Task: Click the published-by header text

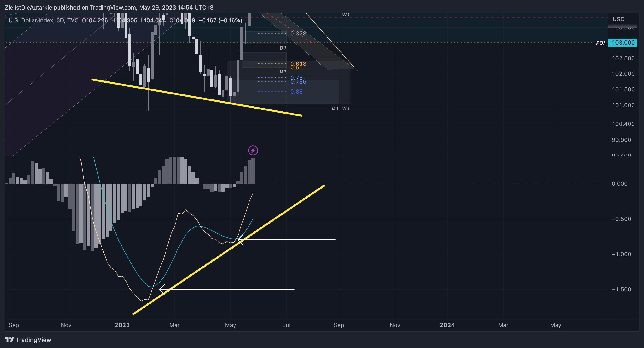Action: [109, 8]
